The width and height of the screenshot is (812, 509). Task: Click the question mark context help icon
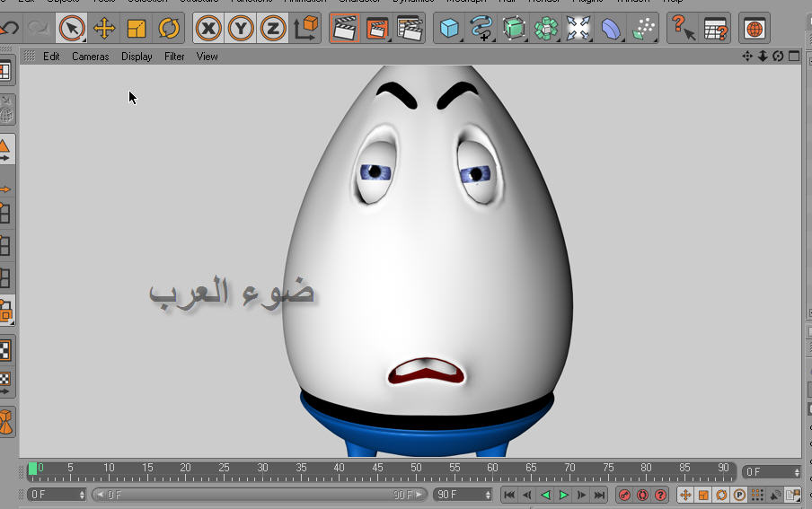pyautogui.click(x=683, y=28)
